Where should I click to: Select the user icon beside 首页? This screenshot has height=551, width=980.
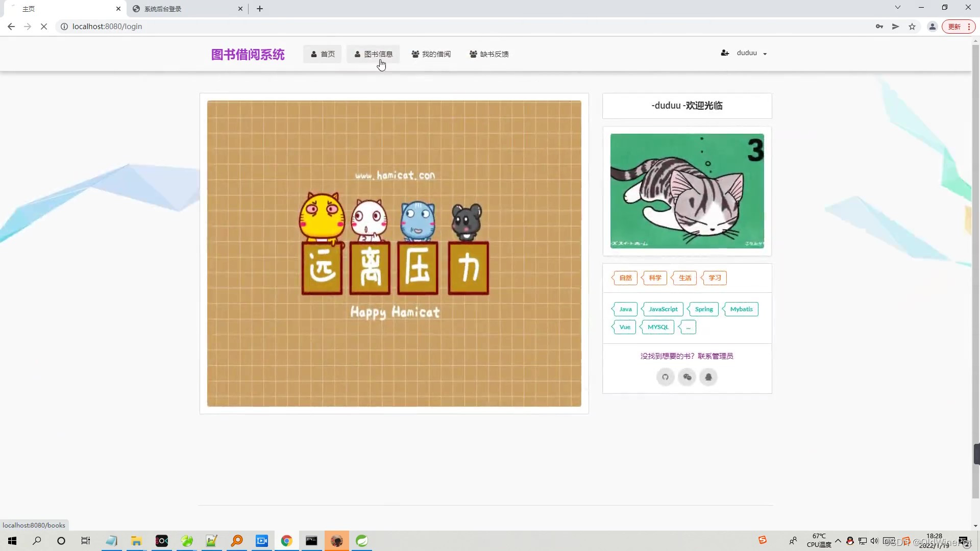[313, 54]
